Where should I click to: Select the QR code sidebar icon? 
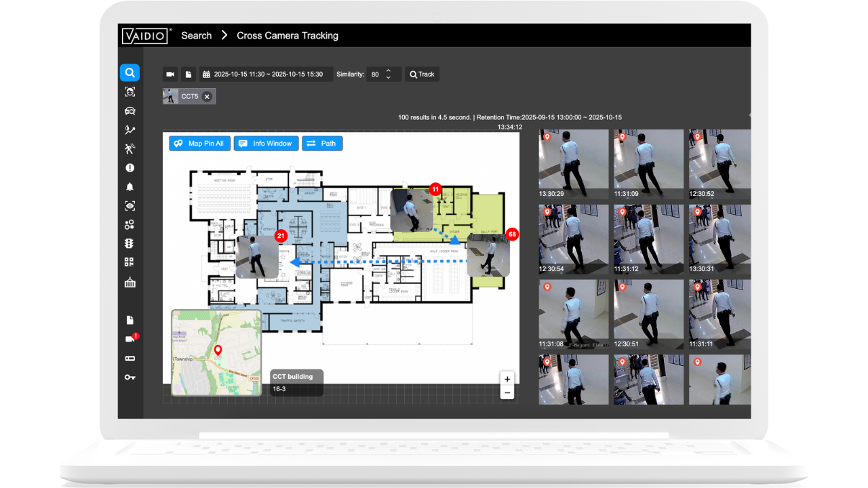point(130,262)
